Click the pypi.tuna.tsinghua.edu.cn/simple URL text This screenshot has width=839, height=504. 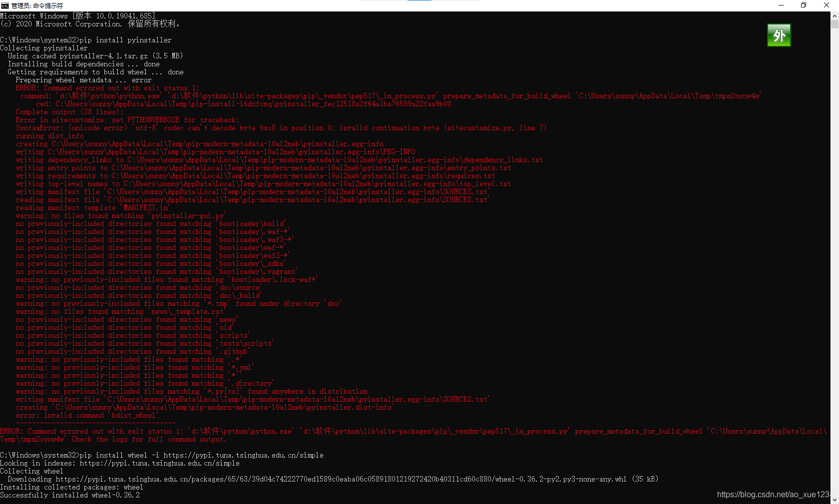pyautogui.click(x=160, y=463)
